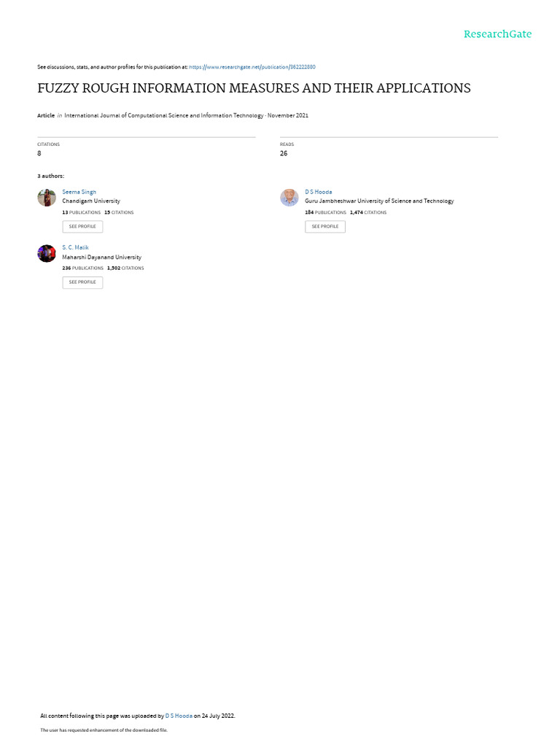Click D S Hooda's profile photo
The image size is (560, 747).
pyautogui.click(x=289, y=198)
